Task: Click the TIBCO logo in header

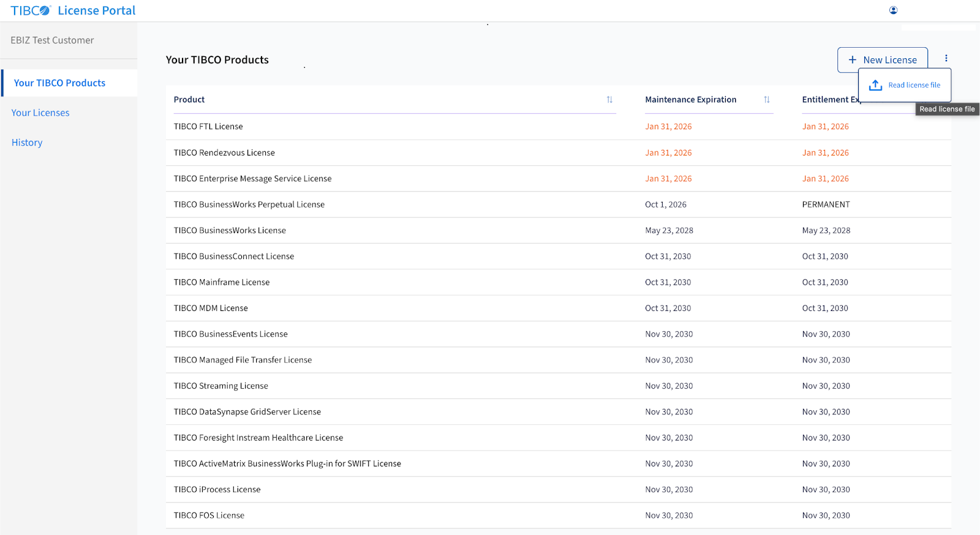Action: pyautogui.click(x=31, y=10)
